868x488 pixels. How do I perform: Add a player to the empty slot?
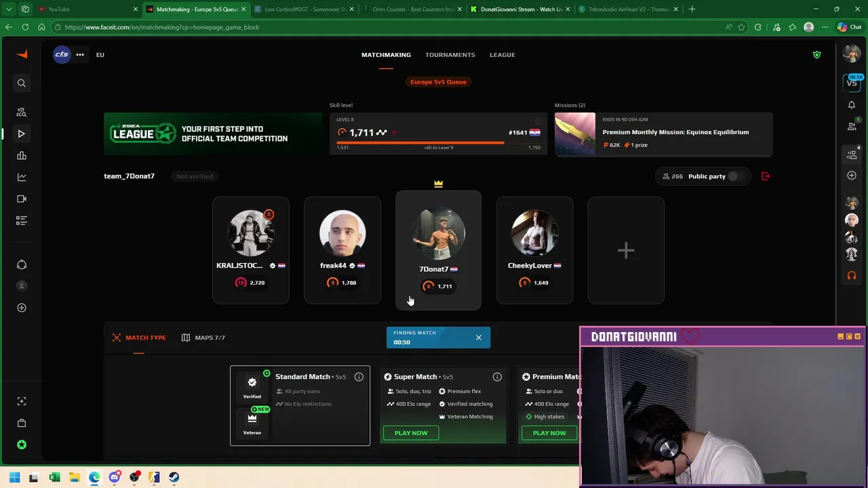coord(626,250)
